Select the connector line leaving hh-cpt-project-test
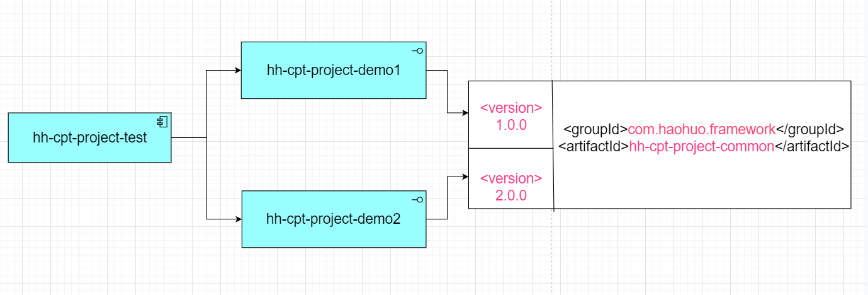Viewport: 868px width, 295px height. (189, 137)
